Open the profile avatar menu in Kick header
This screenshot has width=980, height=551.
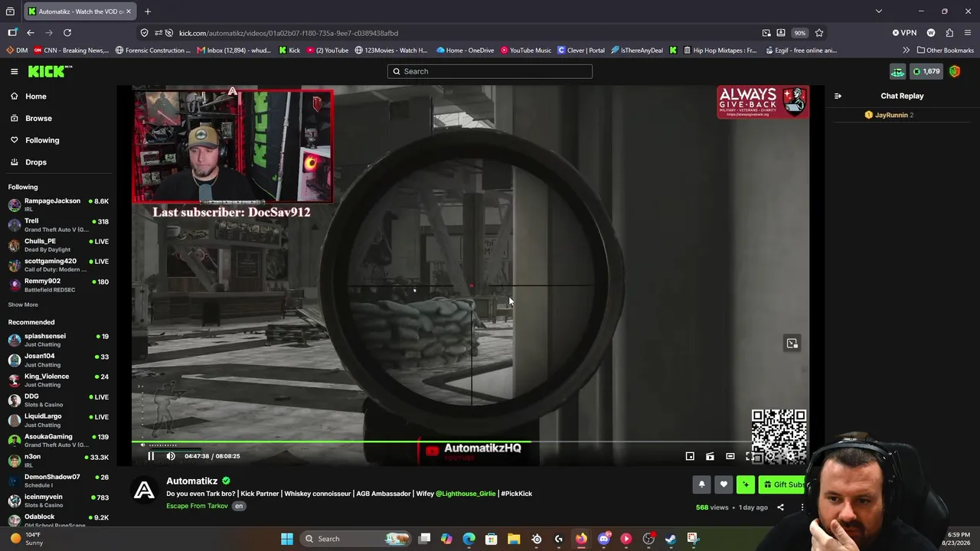tap(955, 71)
